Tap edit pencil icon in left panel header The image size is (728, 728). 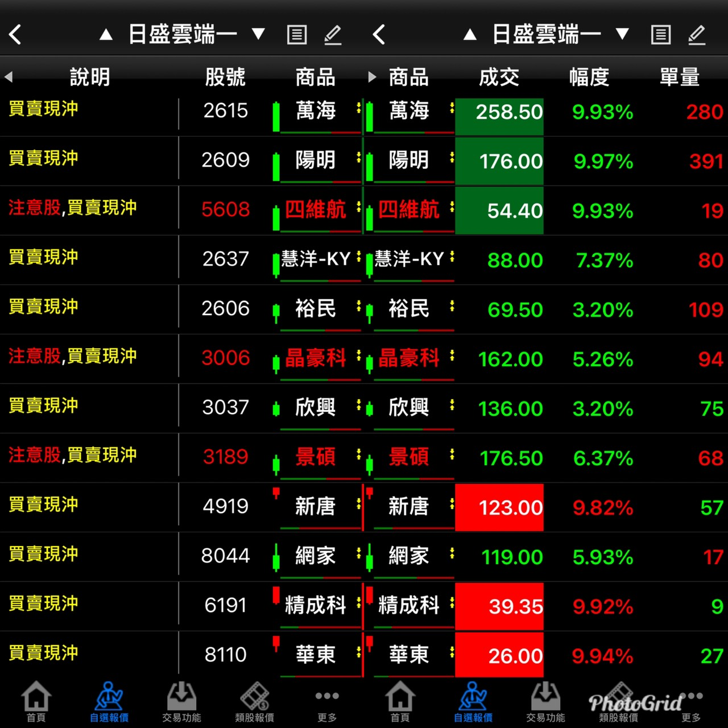click(x=333, y=35)
